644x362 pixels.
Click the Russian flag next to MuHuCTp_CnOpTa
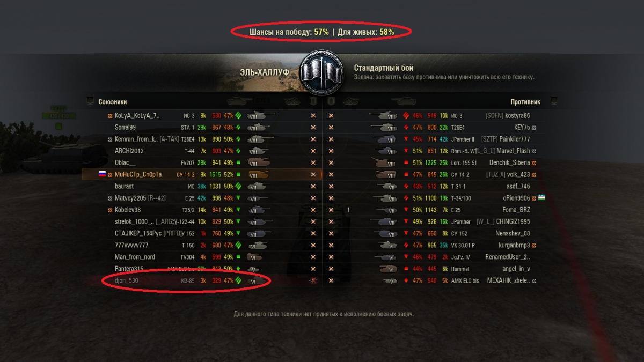click(x=103, y=174)
